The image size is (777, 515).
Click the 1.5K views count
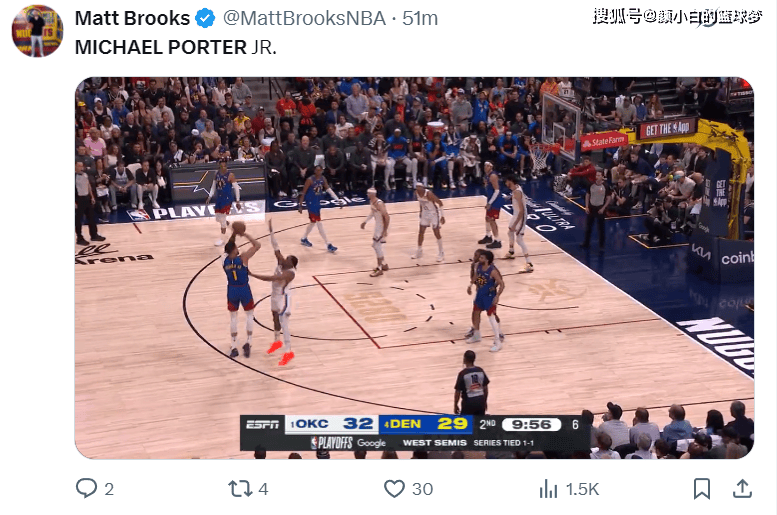coord(582,489)
